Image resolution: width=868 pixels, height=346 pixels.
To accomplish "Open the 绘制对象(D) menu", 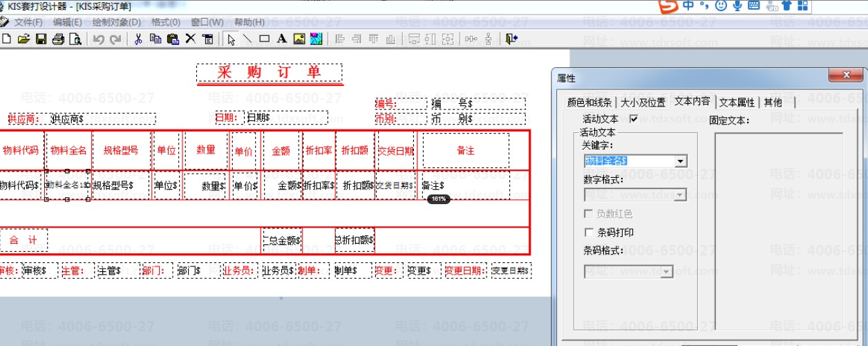I will pos(116,22).
